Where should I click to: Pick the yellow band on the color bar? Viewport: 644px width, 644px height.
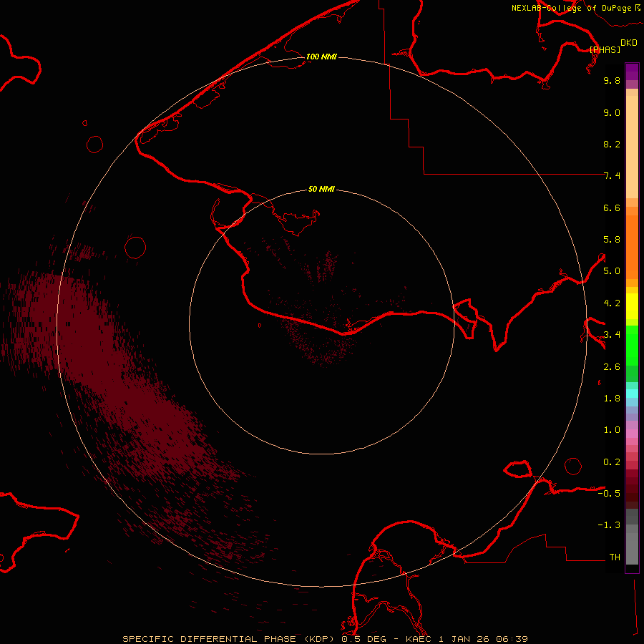point(632,306)
